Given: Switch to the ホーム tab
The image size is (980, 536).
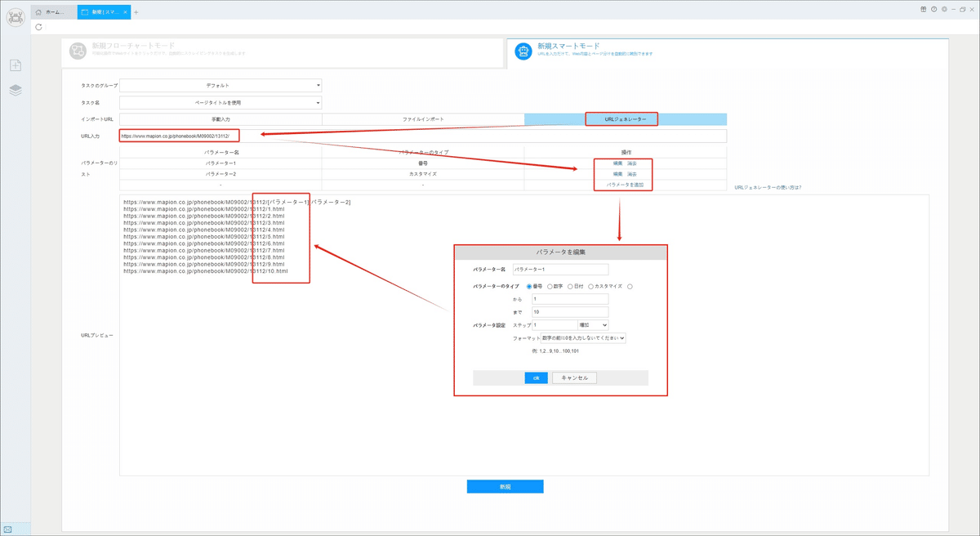Looking at the screenshot, I should 54,12.
